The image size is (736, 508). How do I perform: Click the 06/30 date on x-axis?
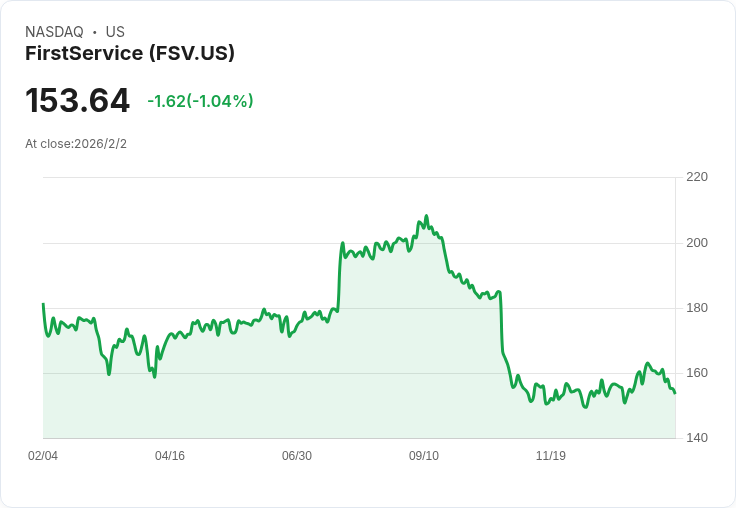coord(297,456)
